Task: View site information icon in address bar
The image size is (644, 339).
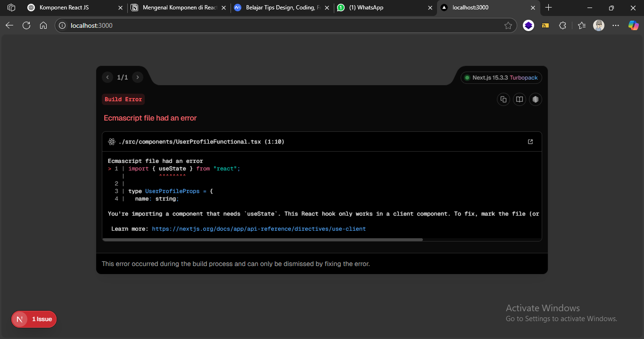Action: (x=62, y=25)
